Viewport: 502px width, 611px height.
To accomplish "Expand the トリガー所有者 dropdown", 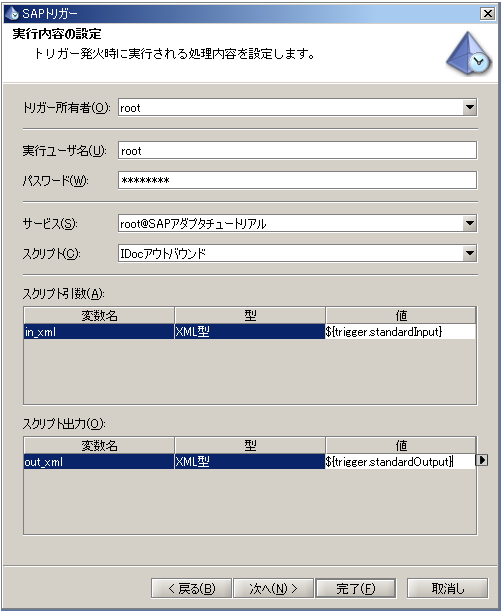I will tap(470, 107).
